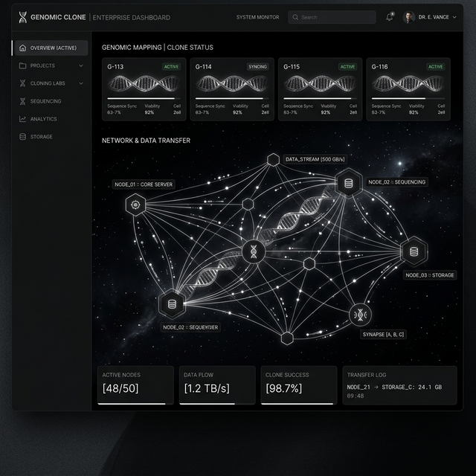Click the Genomic Clone DNA logo icon
476x476 pixels.
[22, 17]
